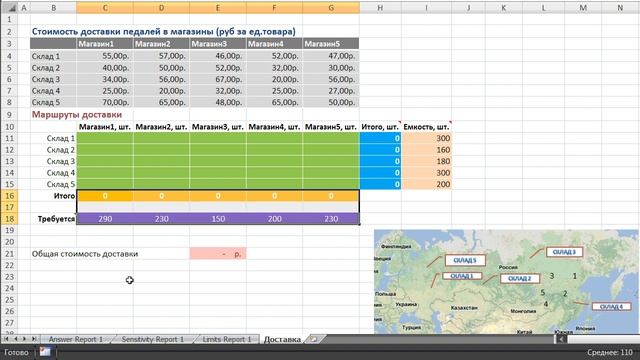Viewport: 640px width, 360px height.
Task: Click the 40,00р. cost cell for Склад 2
Action: (x=105, y=67)
